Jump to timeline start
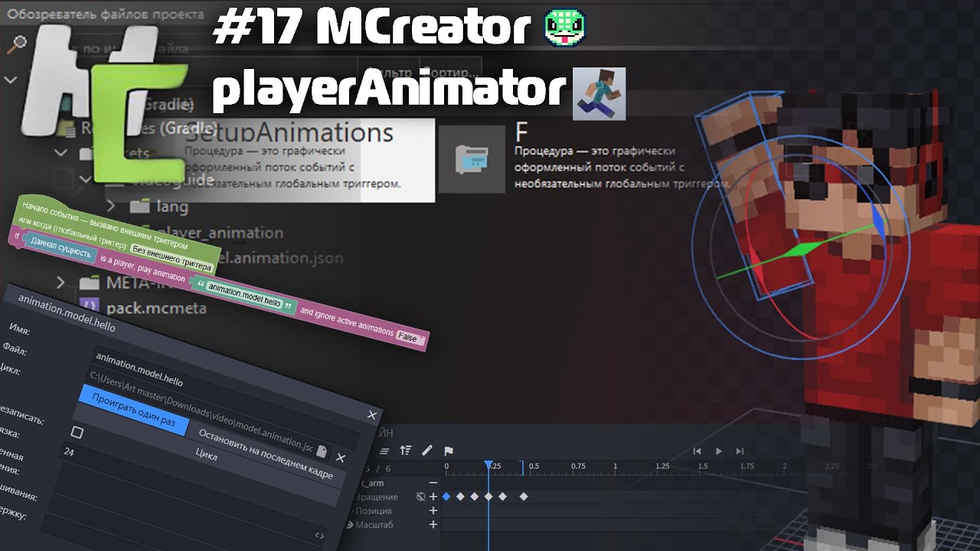The image size is (980, 551). tap(697, 451)
